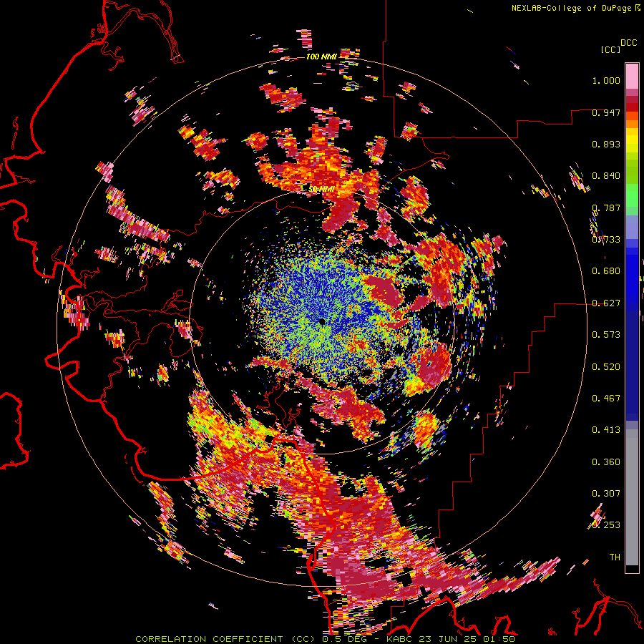Click the TH threshold label on legend

point(615,557)
